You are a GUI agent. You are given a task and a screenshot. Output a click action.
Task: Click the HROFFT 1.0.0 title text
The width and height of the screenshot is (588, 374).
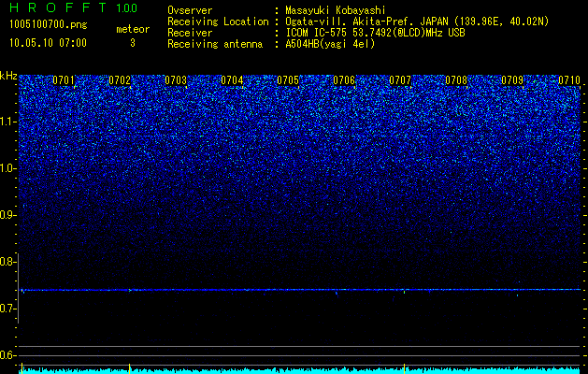[x=73, y=7]
